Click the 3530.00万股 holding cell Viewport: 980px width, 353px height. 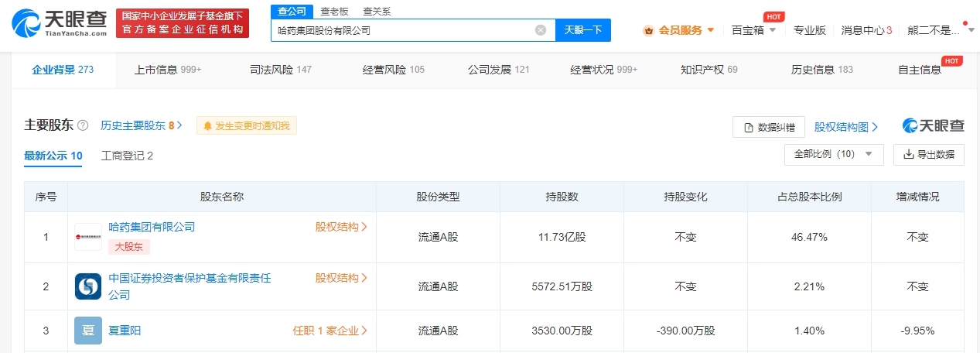pos(562,331)
